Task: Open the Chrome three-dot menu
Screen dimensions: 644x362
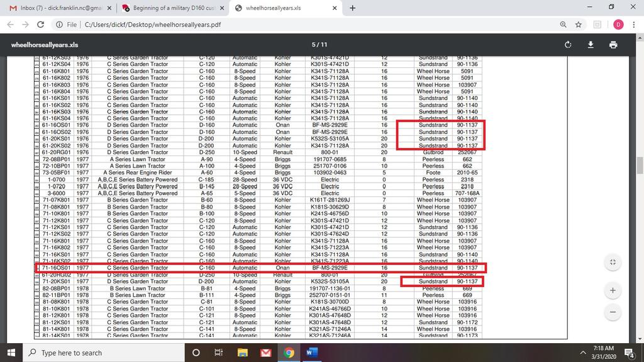Action: [635, 25]
